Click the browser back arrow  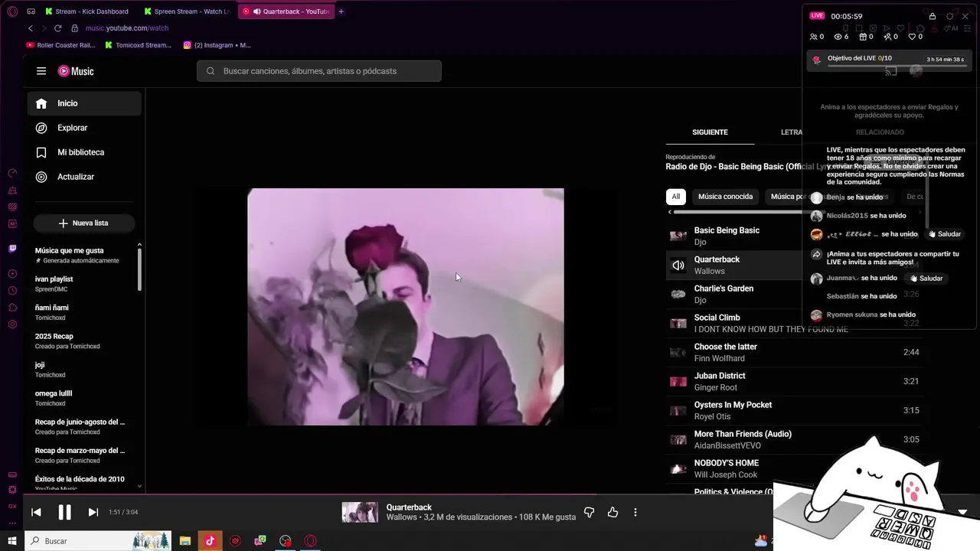pyautogui.click(x=31, y=28)
